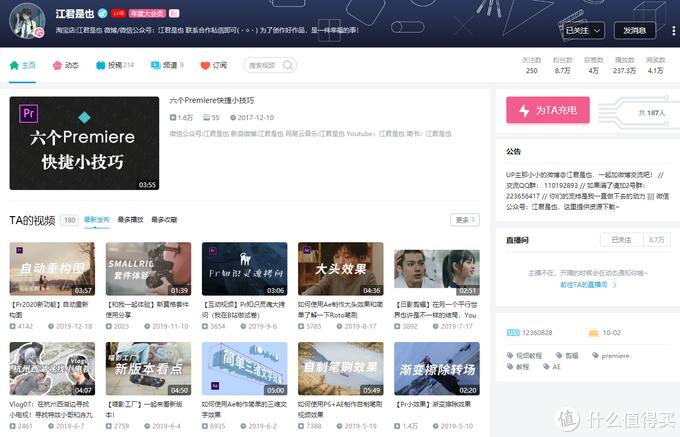Select the 最多播放 sort tab
The image size is (680, 437).
point(130,220)
